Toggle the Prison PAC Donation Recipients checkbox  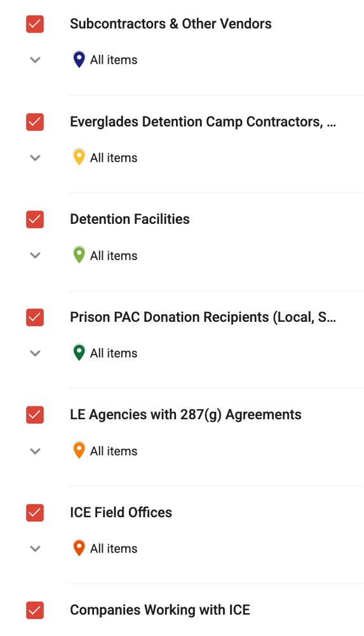point(35,317)
